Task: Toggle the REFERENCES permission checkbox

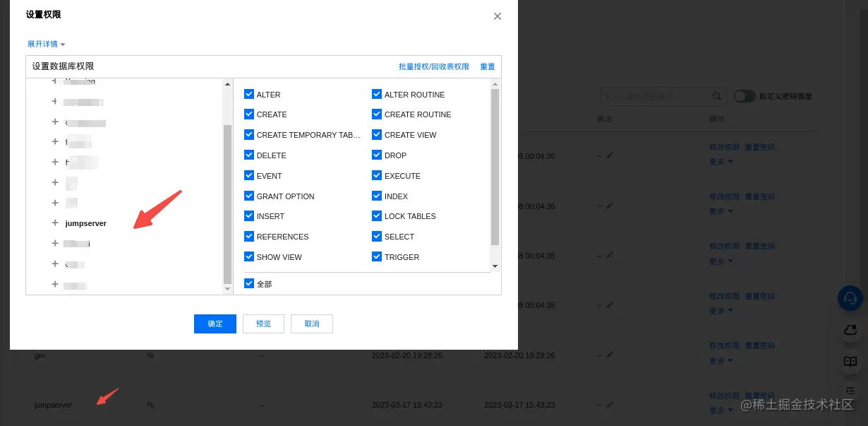Action: (x=249, y=237)
